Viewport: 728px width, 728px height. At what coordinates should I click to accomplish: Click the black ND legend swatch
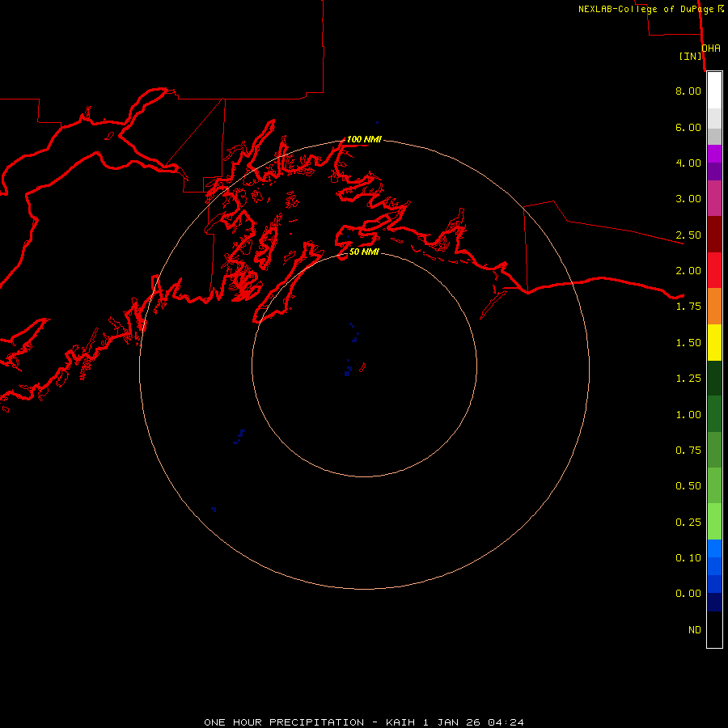click(x=714, y=629)
